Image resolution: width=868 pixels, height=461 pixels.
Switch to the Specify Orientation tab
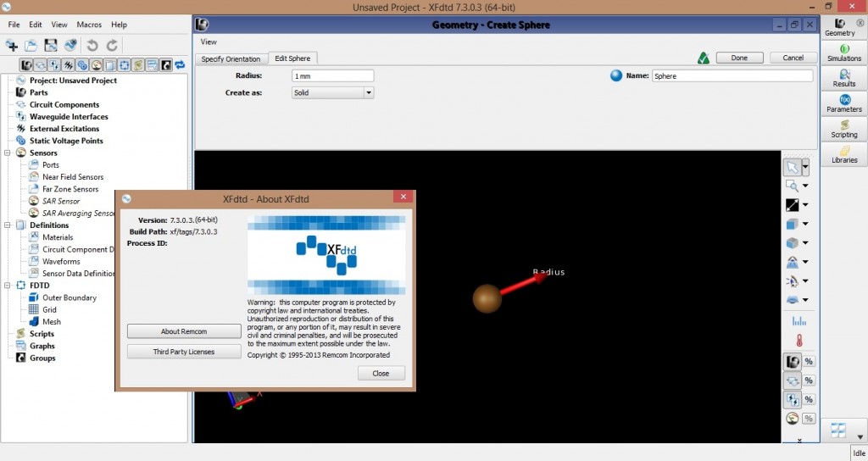pyautogui.click(x=231, y=59)
